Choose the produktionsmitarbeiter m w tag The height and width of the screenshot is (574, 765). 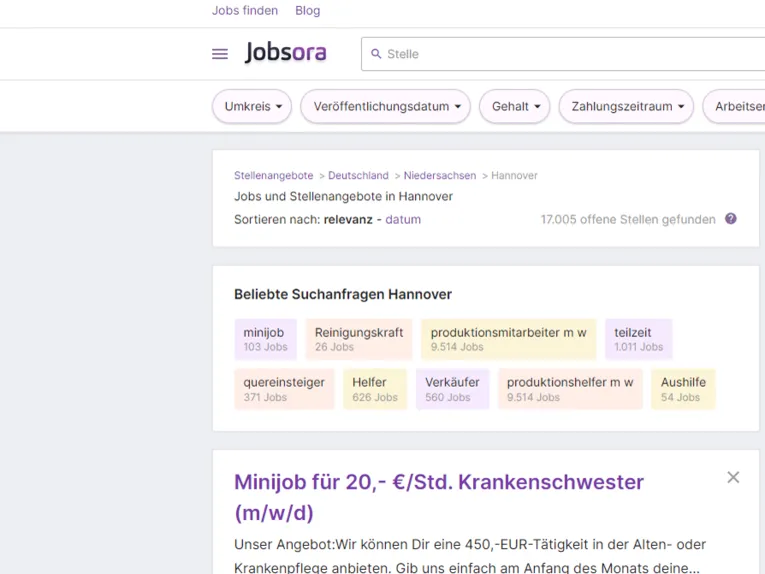[x=508, y=339]
